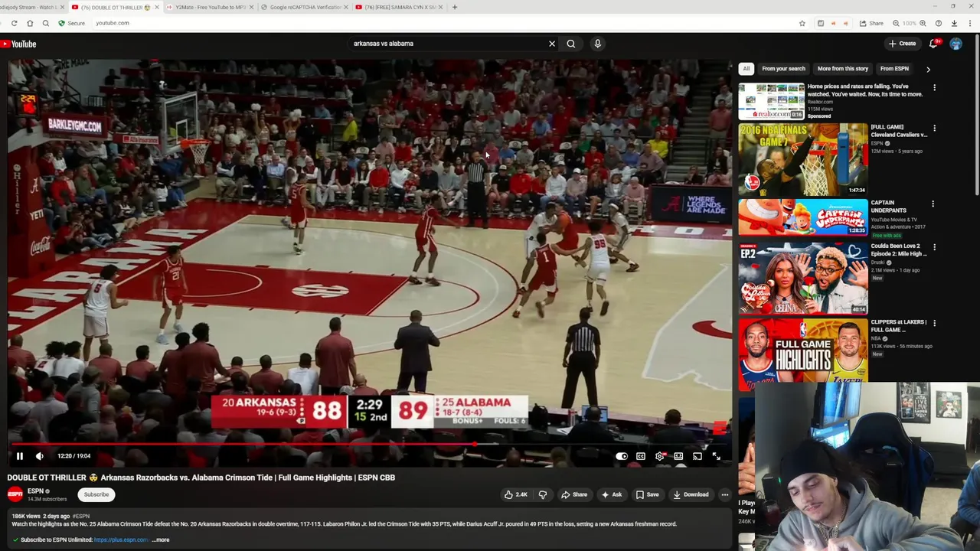Click the browser toolbar search icon

(45, 23)
